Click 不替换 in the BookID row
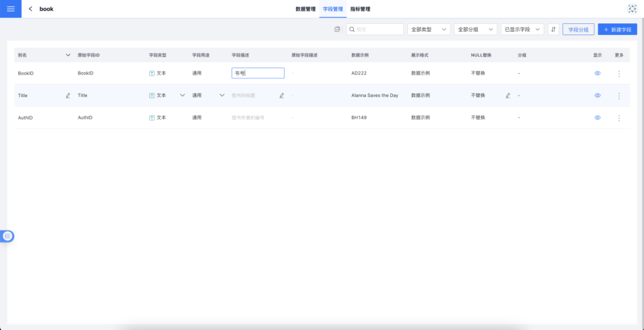 click(x=478, y=73)
